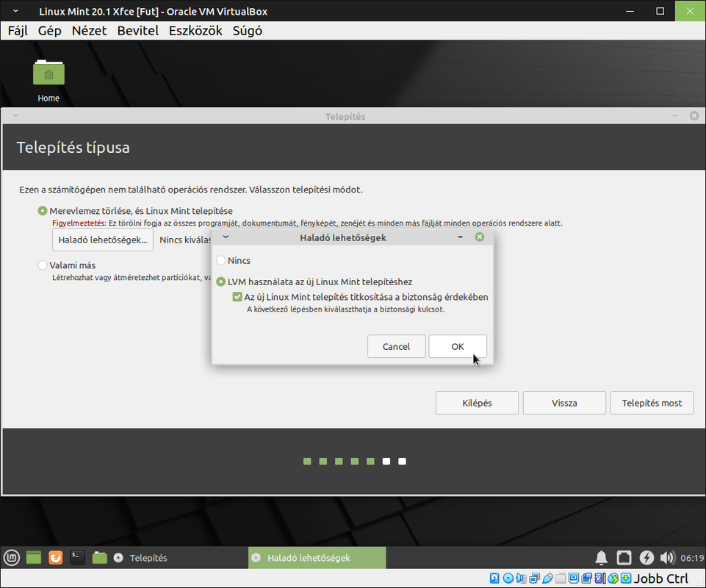Screen dimensions: 706x588
Task: Open the Nézet menu
Action: tap(89, 31)
